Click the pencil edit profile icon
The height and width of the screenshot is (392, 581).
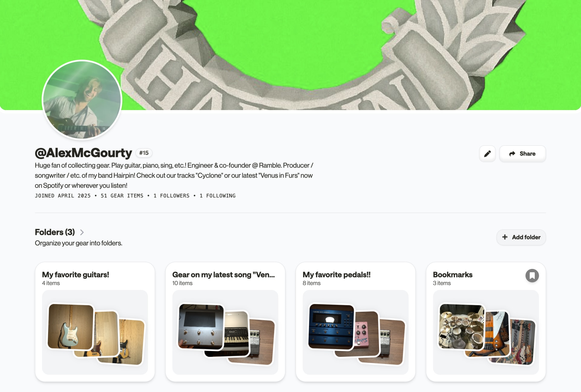487,154
